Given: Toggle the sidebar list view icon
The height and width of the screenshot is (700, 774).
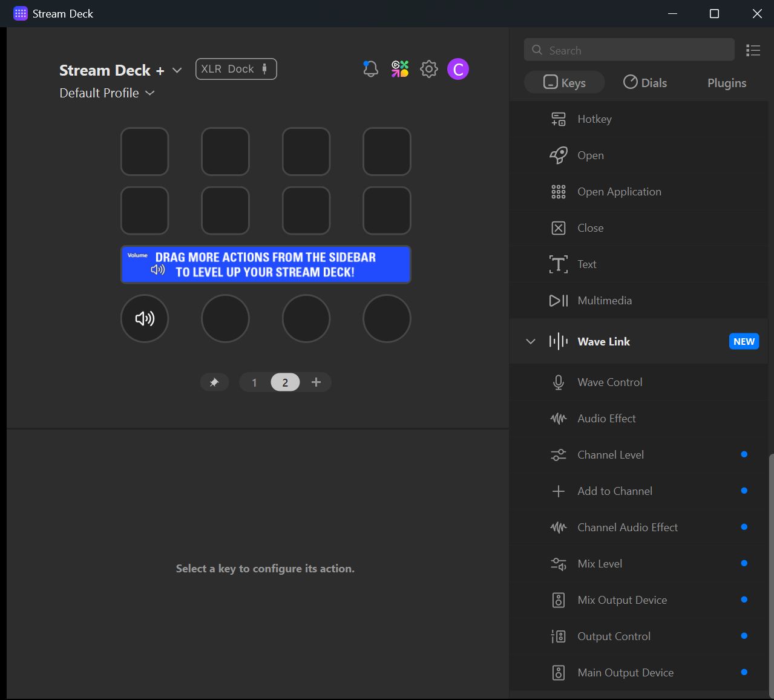Looking at the screenshot, I should 753,50.
